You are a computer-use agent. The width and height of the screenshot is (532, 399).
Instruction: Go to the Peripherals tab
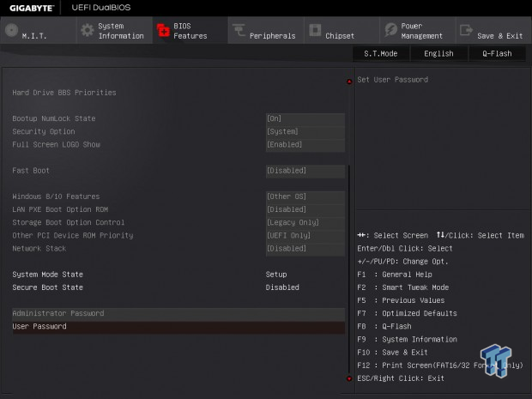(266, 30)
